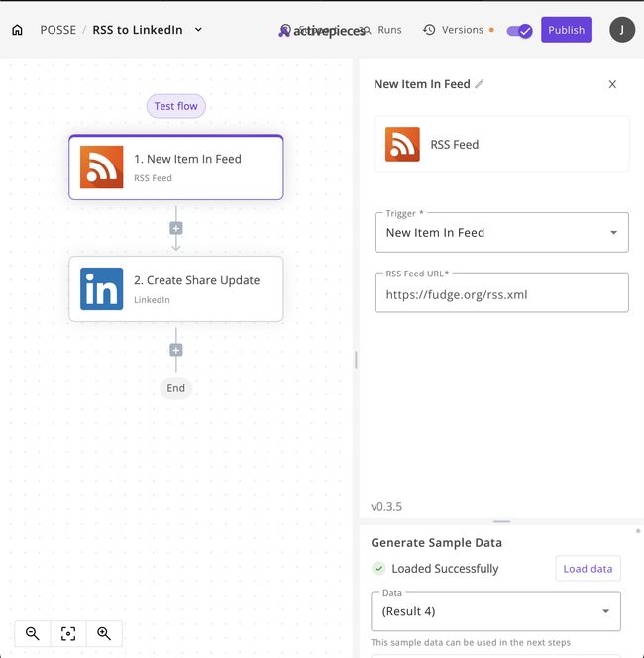Viewport: 644px width, 658px height.
Task: Click the Versions clock icon
Action: click(429, 30)
